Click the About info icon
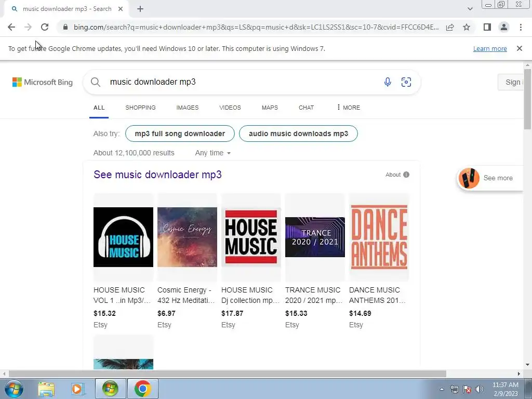The image size is (532, 399). point(406,175)
